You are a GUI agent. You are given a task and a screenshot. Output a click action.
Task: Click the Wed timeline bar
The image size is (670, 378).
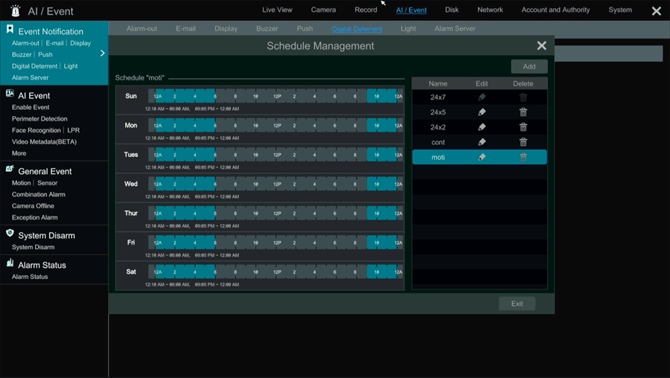(x=275, y=184)
